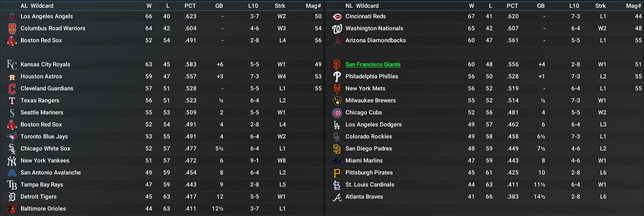The image size is (644, 216).
Task: Open the Atlanta Braves team name
Action: tap(364, 197)
